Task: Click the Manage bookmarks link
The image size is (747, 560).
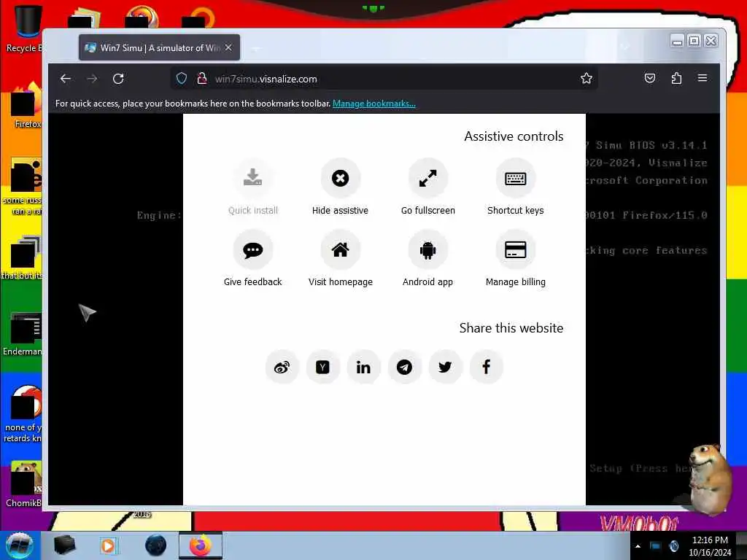Action: (374, 104)
